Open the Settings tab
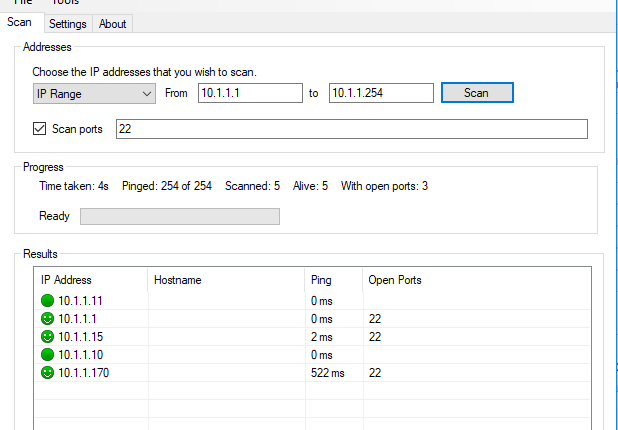618x430 pixels. [68, 24]
